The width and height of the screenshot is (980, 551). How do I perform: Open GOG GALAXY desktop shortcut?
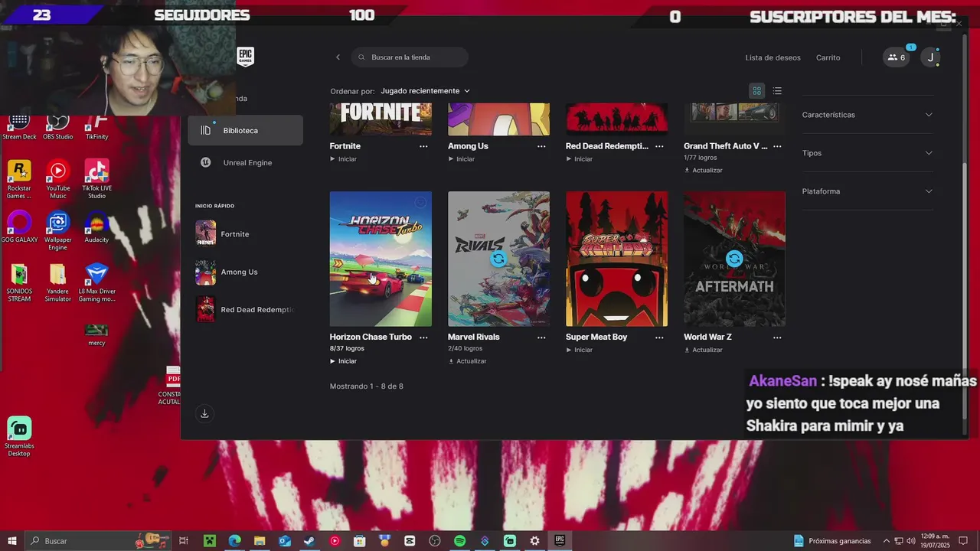(x=19, y=227)
